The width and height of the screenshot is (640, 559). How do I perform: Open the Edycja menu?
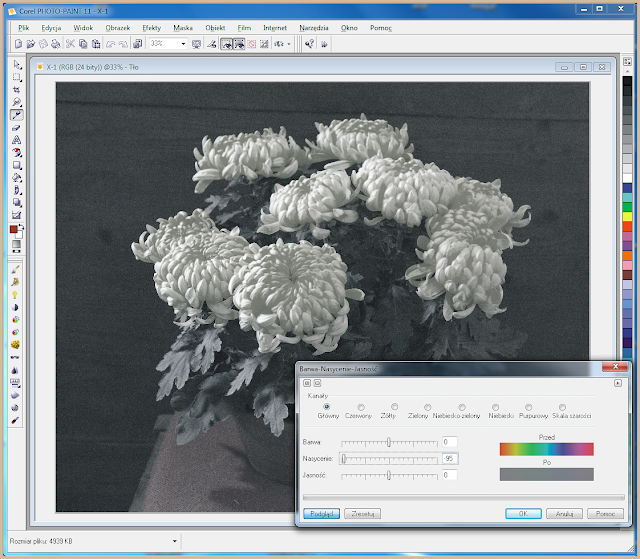pos(51,28)
